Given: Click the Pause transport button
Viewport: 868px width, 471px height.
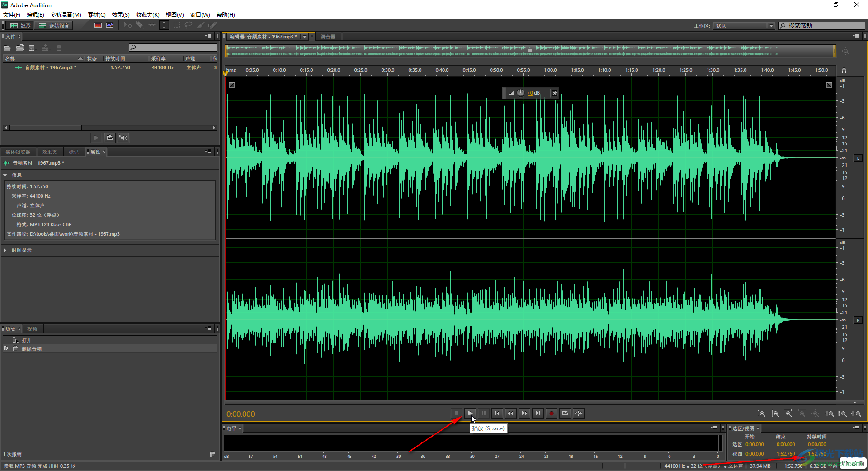Looking at the screenshot, I should [x=484, y=413].
